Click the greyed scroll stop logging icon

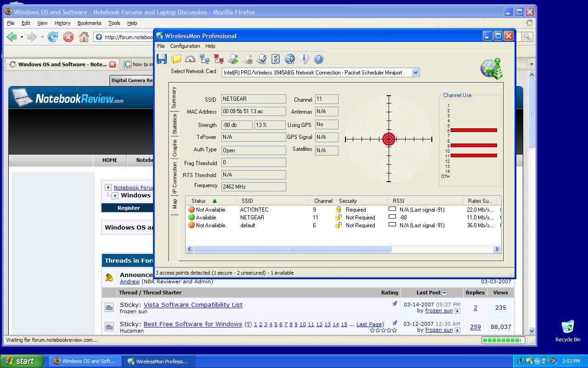(248, 59)
